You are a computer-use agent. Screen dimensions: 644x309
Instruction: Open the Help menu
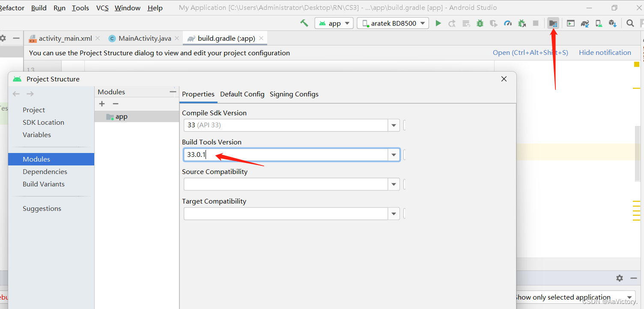coord(155,8)
